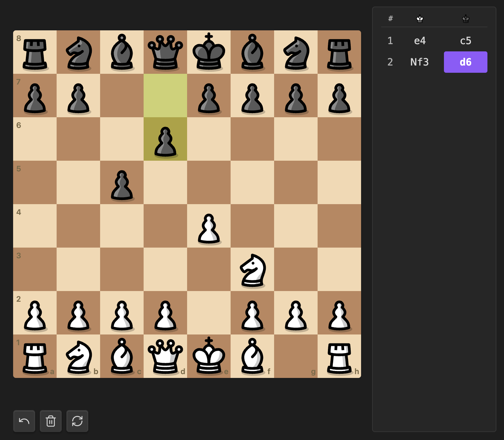Select the white bishop on f1
The width and height of the screenshot is (504, 440).
click(x=252, y=356)
